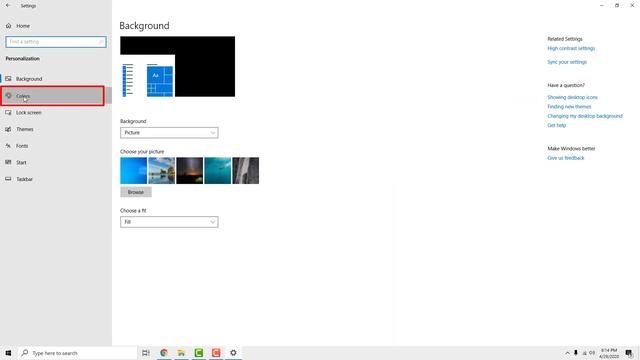Open the Themes page
The width and height of the screenshot is (640, 360).
(x=56, y=129)
